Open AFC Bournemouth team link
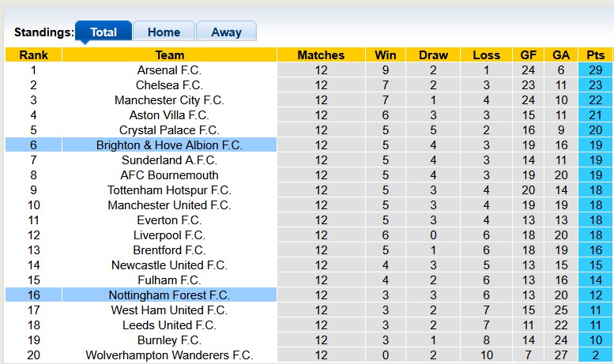614x364 pixels. point(169,175)
